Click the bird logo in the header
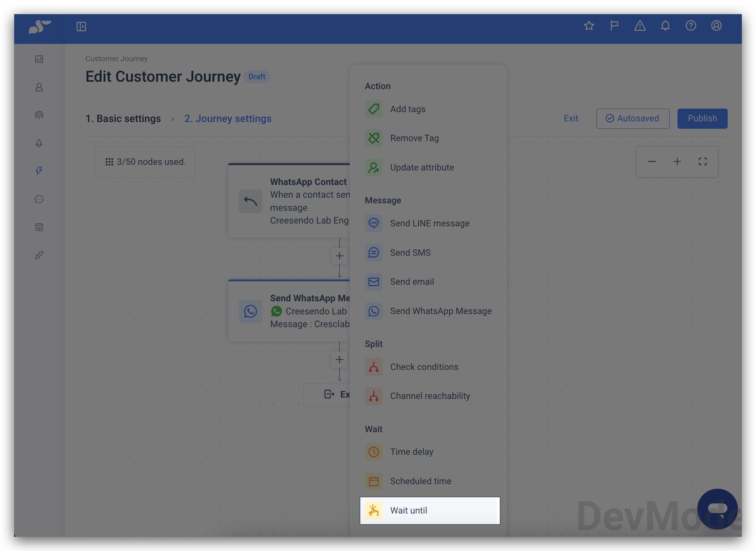The image size is (756, 551). pos(40,27)
